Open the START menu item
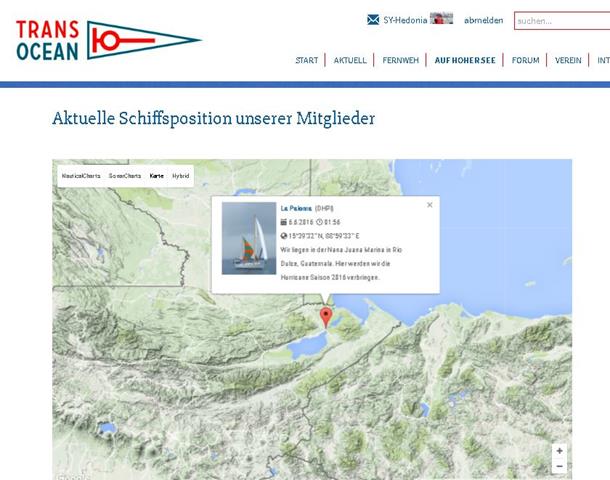The image size is (610, 480). pyautogui.click(x=306, y=61)
